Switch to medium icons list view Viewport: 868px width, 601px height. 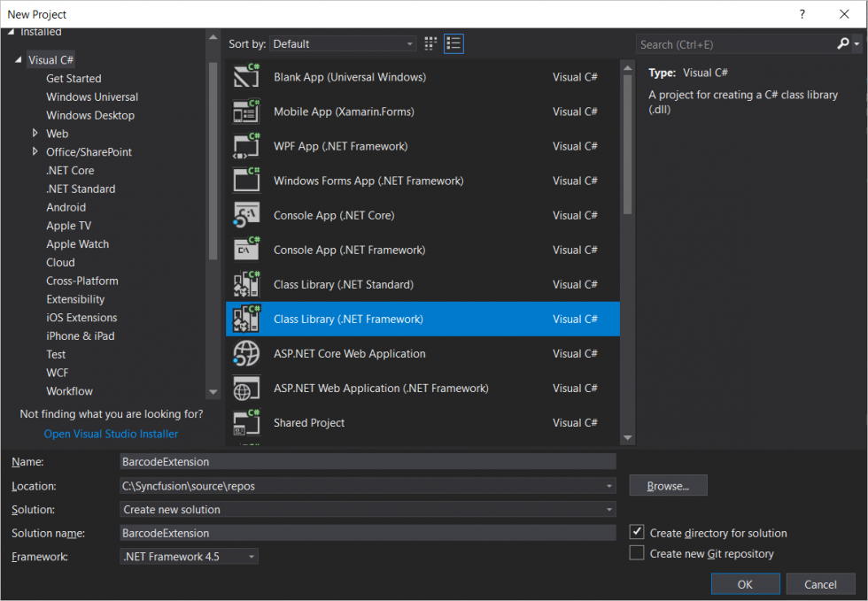coord(453,43)
